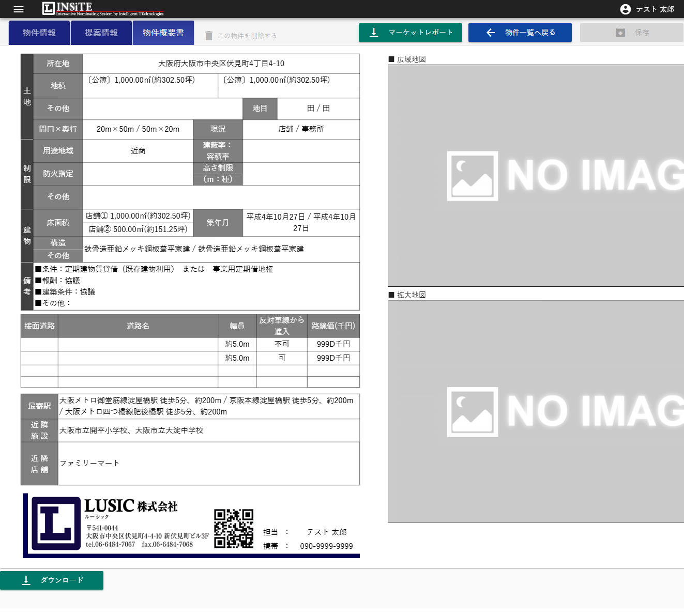Click the マーケットレポート button
Viewport: 684px width, 616px height.
(x=411, y=32)
